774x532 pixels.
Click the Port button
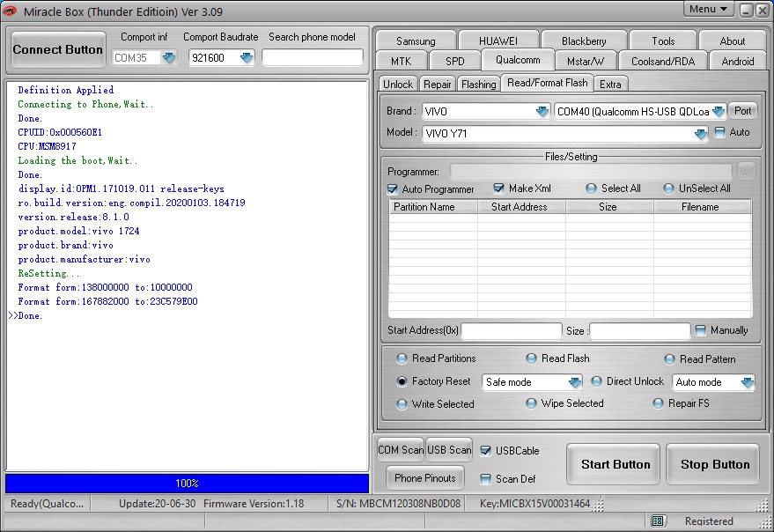[743, 111]
